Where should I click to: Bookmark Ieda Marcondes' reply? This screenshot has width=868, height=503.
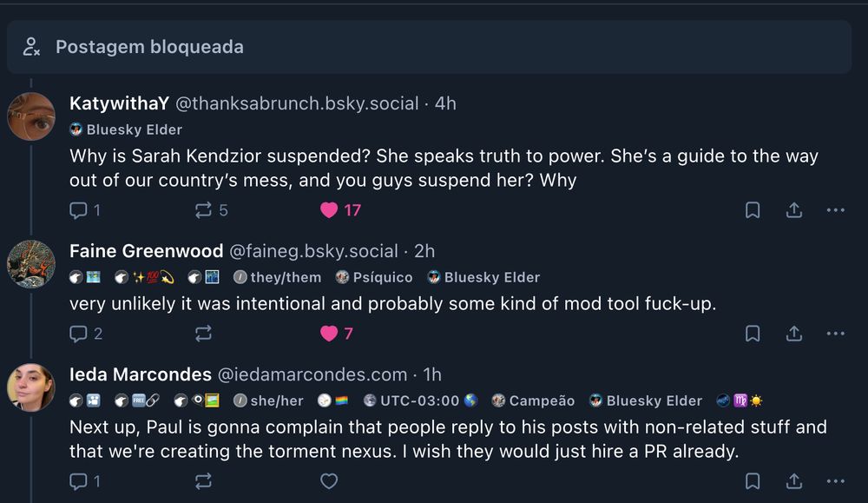tap(753, 480)
